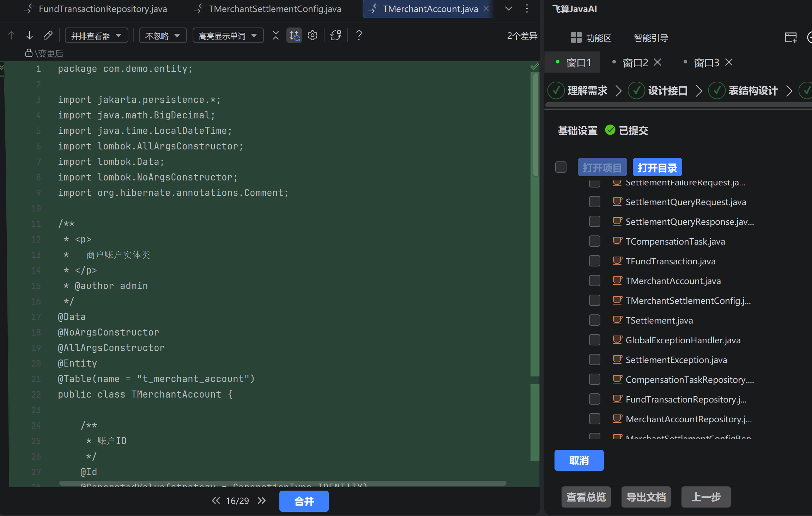Open the 智能引导 tab
Viewport: 812px width, 516px height.
coord(651,38)
